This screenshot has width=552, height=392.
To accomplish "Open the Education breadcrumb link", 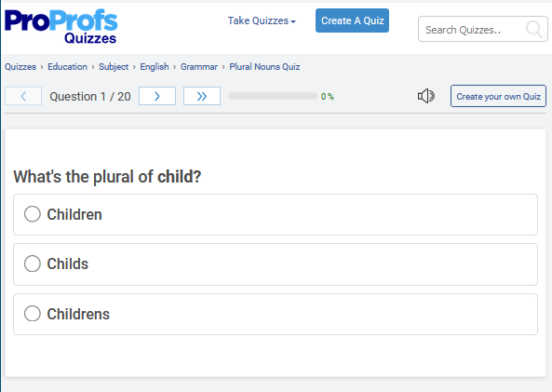I will click(67, 66).
